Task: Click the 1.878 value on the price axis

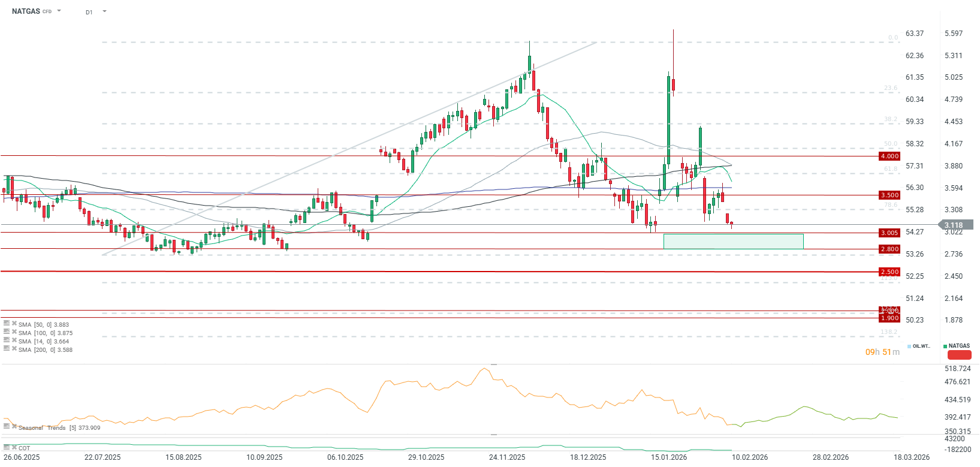Action: click(954, 320)
